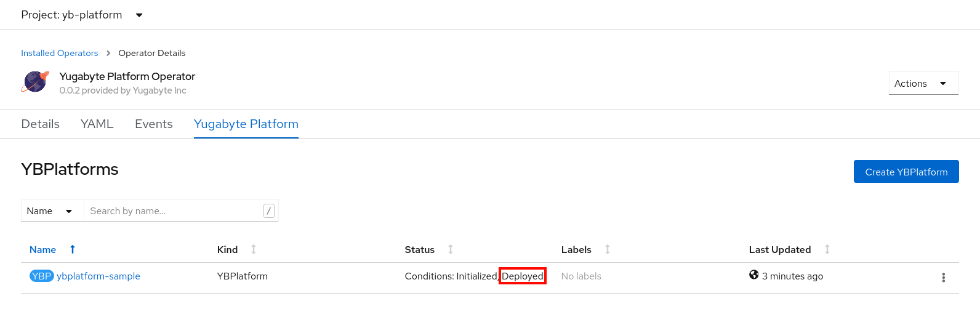This screenshot has width=980, height=333.
Task: Navigate to Installed Operators breadcrumb
Action: [x=59, y=53]
